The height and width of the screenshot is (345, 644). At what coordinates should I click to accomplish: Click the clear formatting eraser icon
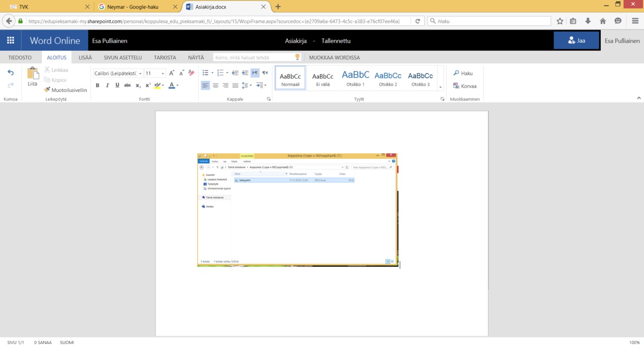point(191,73)
